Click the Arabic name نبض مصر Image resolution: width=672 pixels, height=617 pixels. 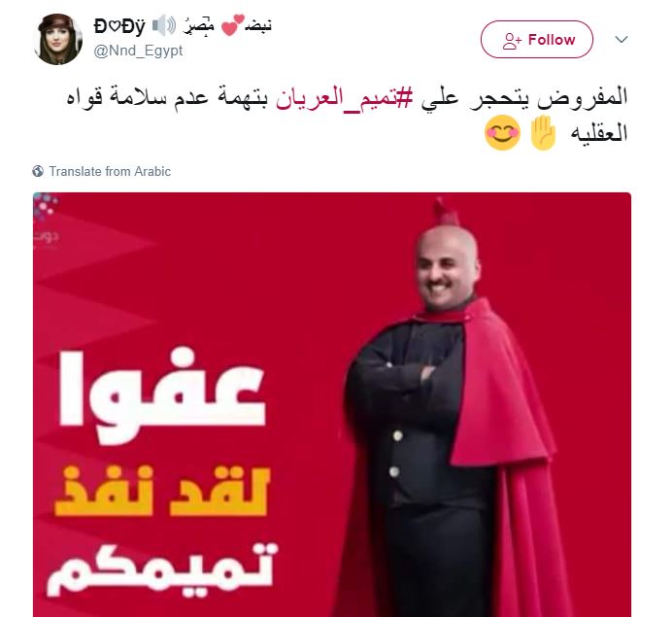tap(228, 25)
